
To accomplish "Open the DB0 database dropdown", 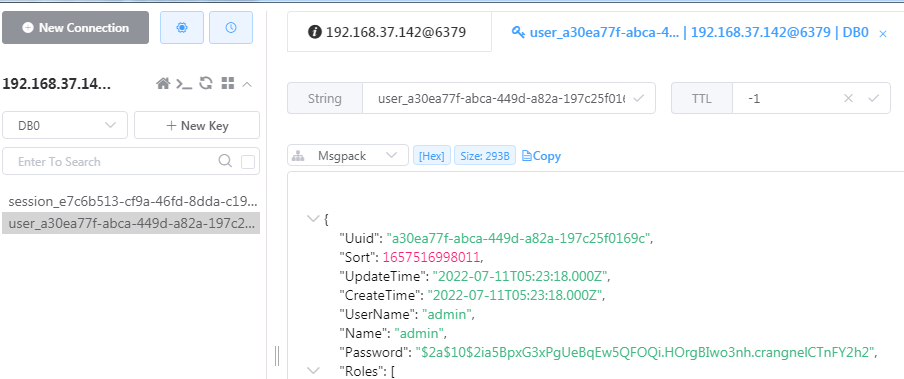I will (65, 126).
